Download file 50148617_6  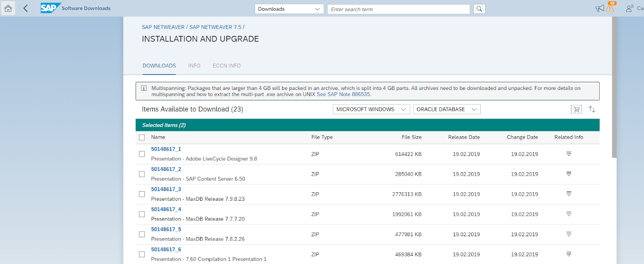[166, 249]
